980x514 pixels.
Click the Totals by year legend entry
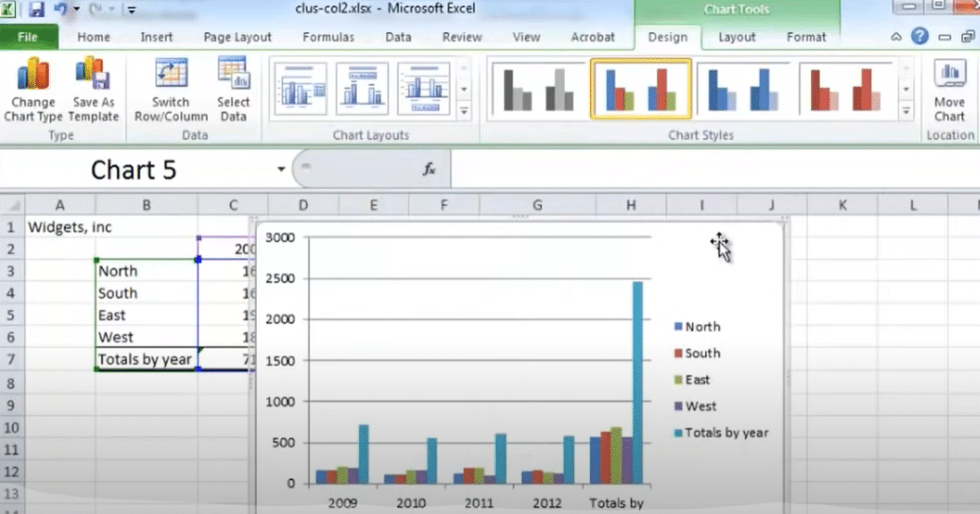click(721, 433)
